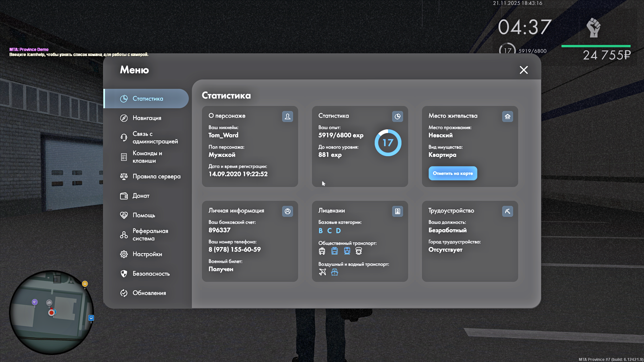Click the first bus transport license icon
The height and width of the screenshot is (362, 644).
click(322, 251)
